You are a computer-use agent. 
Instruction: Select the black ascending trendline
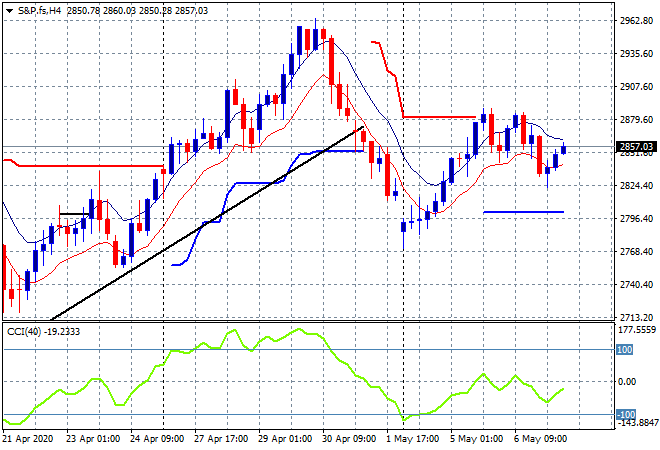(206, 224)
